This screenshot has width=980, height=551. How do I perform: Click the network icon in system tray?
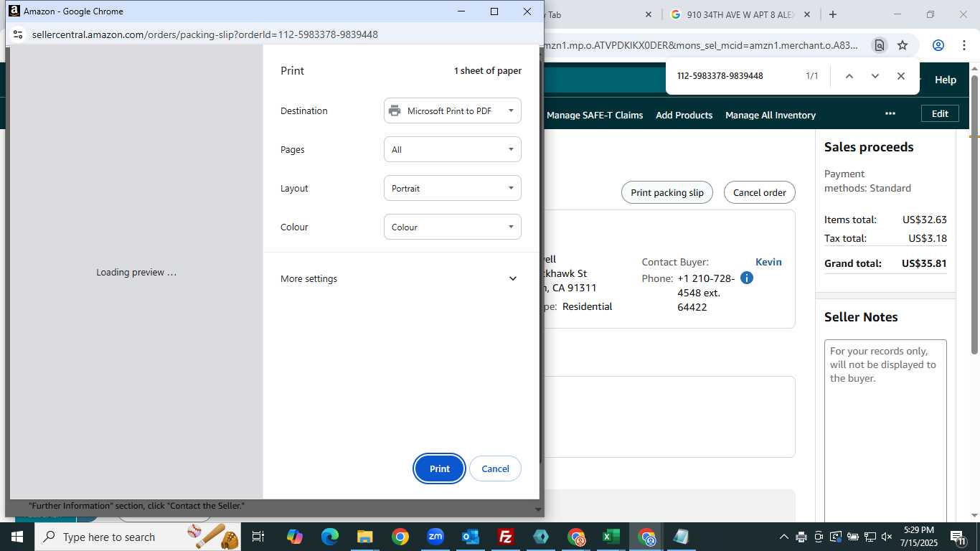[x=870, y=537]
